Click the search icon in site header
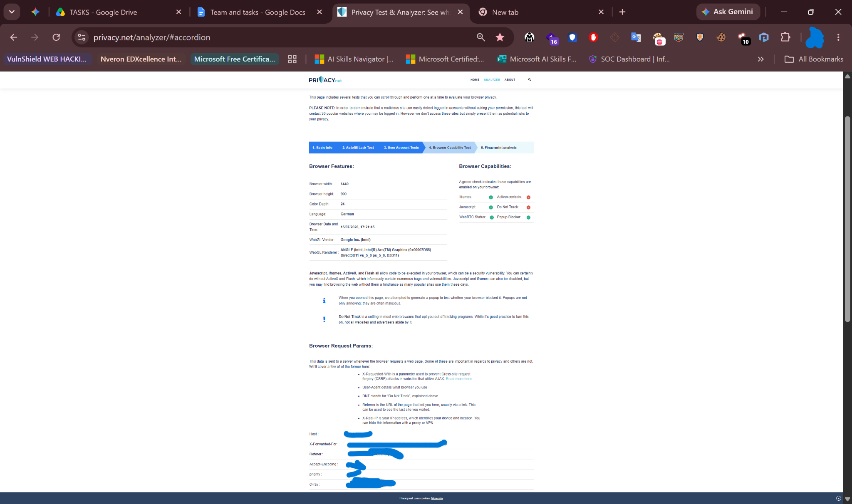This screenshot has height=504, width=852. tap(530, 79)
